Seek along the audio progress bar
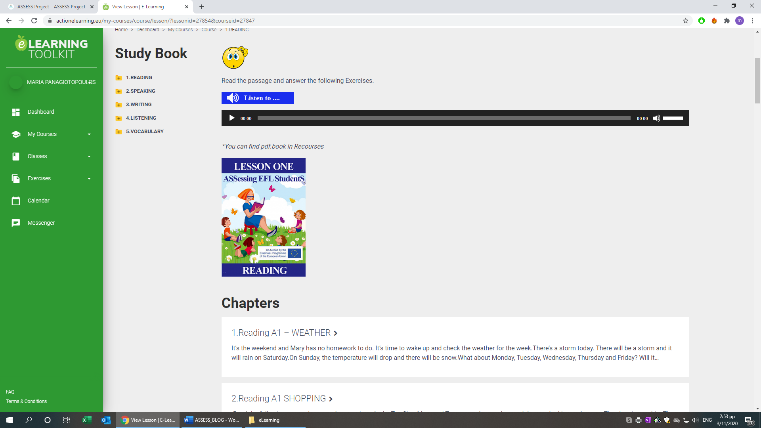This screenshot has height=428, width=761. pos(444,118)
